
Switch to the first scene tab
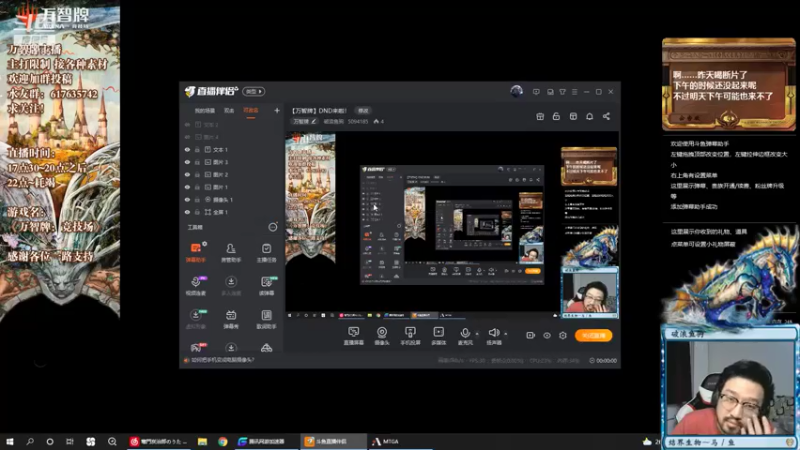[205, 111]
